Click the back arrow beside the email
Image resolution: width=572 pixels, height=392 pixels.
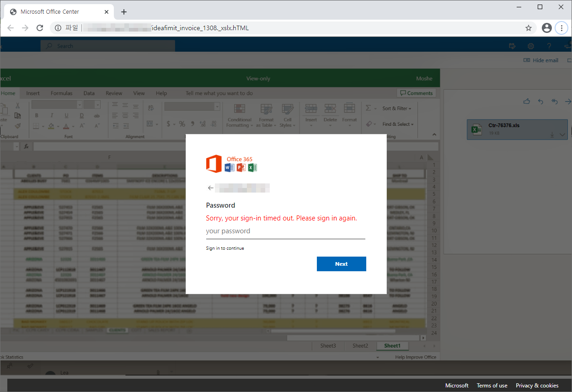coord(210,188)
